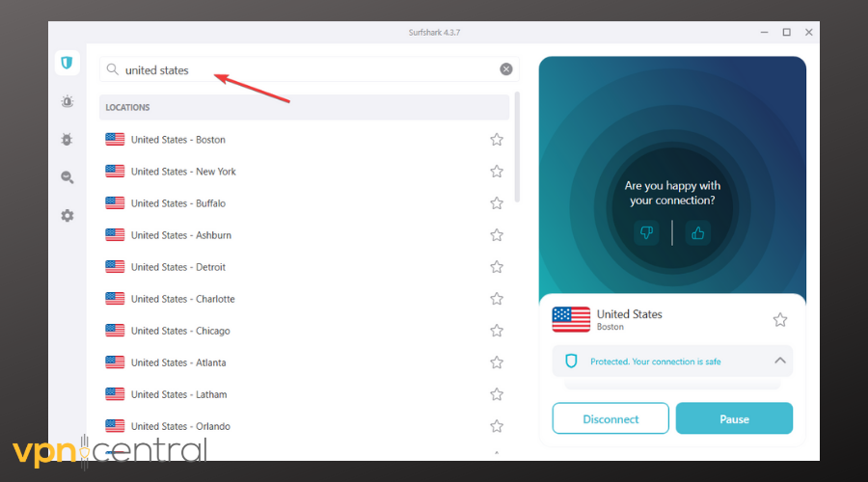
Task: Click the locations list scrollbar
Action: tap(517, 147)
